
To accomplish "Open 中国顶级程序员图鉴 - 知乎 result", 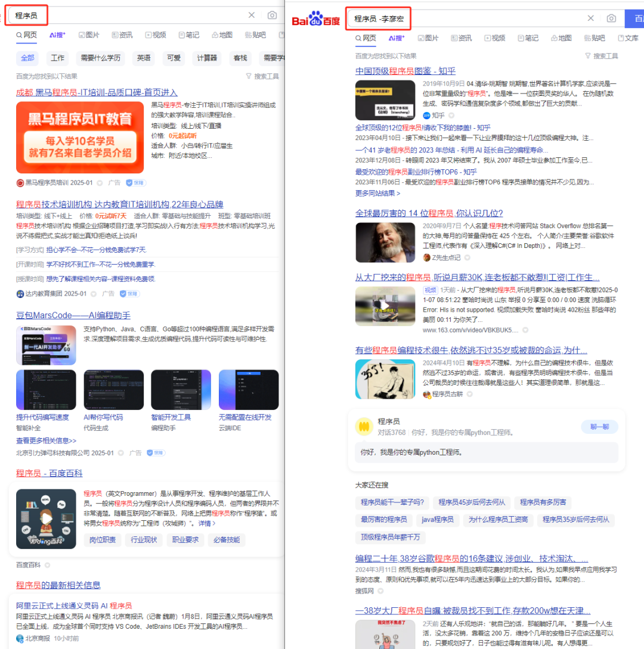I will tap(405, 71).
